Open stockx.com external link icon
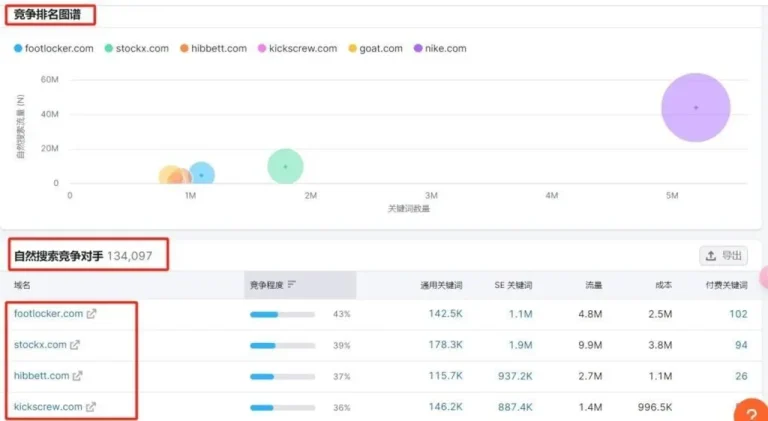Image resolution: width=768 pixels, height=421 pixels. point(74,345)
